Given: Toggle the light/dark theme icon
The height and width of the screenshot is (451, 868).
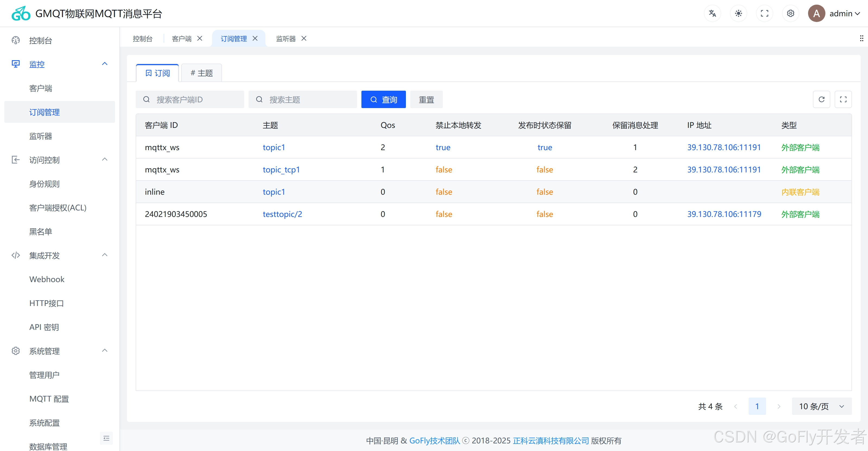Looking at the screenshot, I should tap(738, 14).
